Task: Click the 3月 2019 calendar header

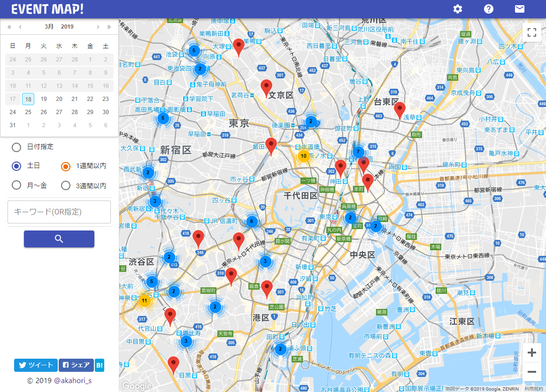Action: [x=59, y=27]
